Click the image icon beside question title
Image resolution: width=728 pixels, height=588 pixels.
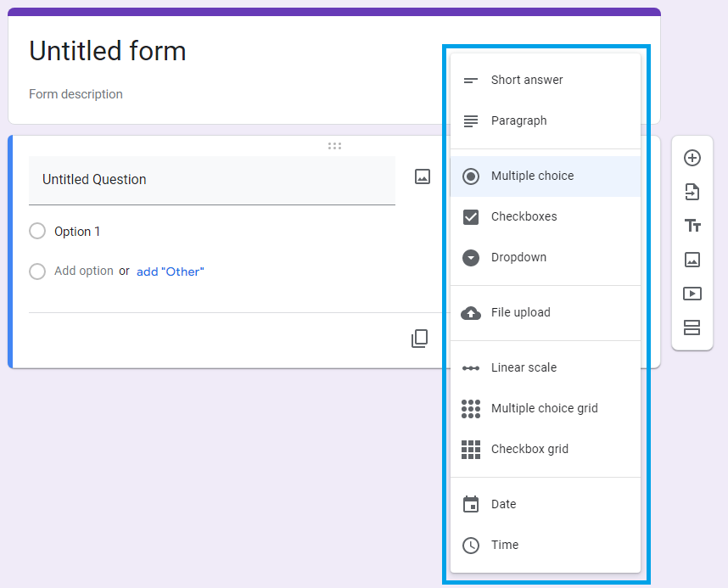pyautogui.click(x=423, y=176)
